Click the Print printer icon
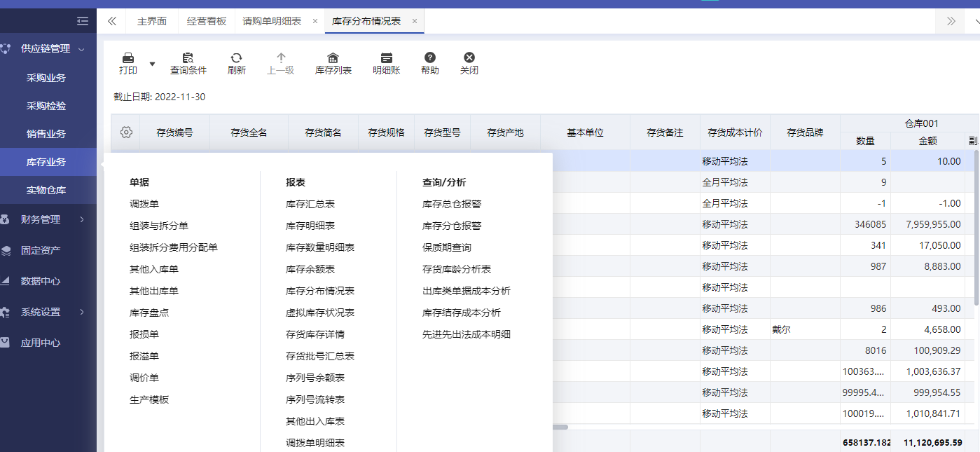The image size is (980, 452). [128, 57]
